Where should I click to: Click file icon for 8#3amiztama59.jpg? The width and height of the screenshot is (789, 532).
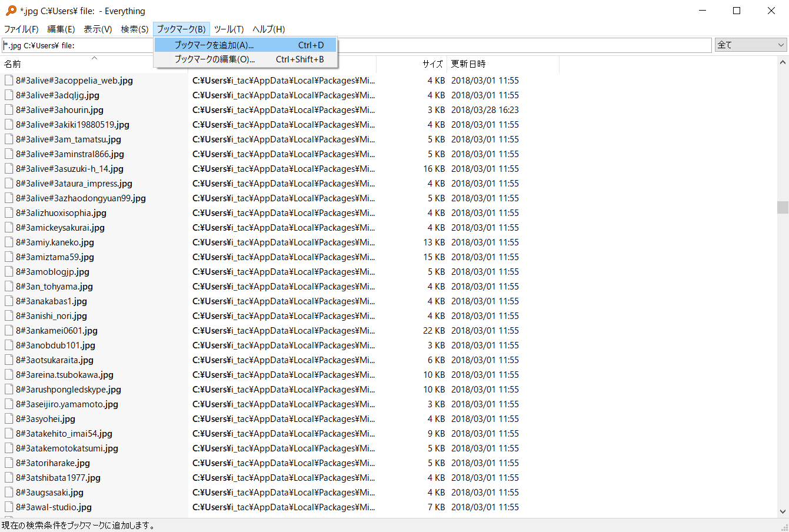(9, 257)
